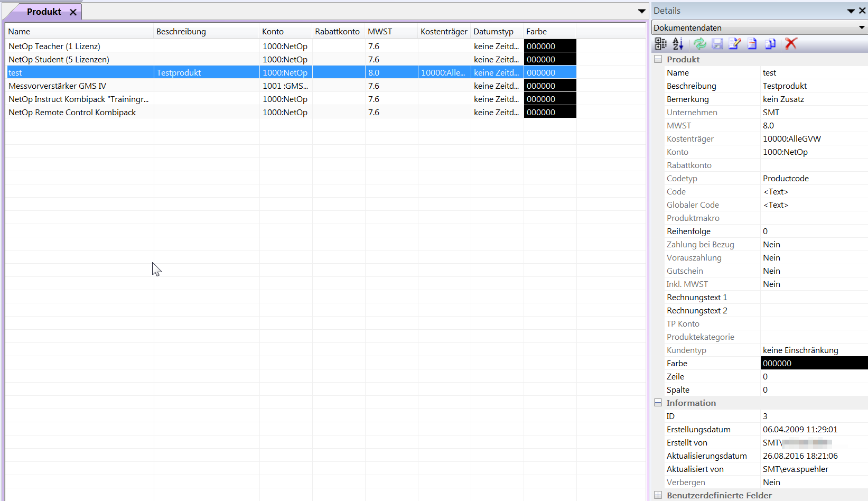The width and height of the screenshot is (868, 501).
Task: Click the green refresh arrows icon
Action: pos(699,44)
